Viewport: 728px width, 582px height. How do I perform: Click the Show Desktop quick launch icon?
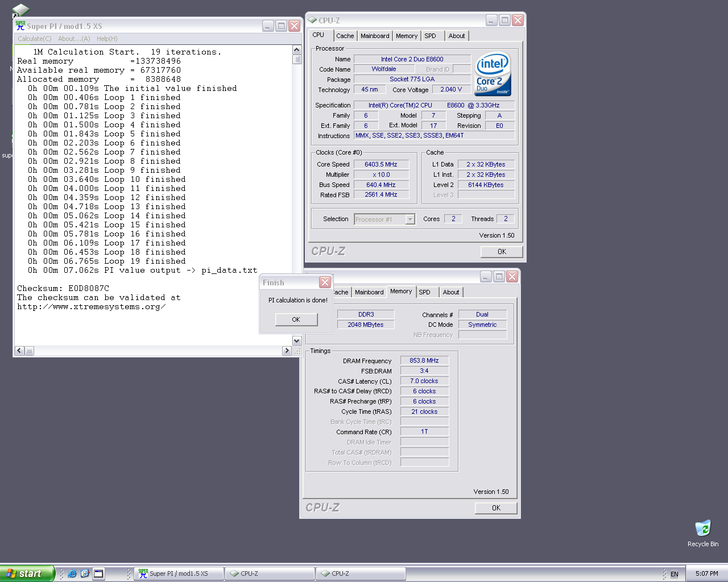click(98, 573)
